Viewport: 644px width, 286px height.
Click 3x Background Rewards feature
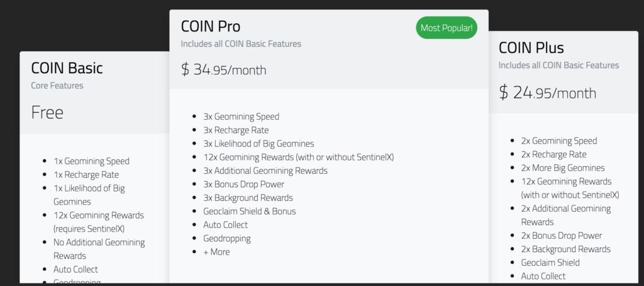248,198
